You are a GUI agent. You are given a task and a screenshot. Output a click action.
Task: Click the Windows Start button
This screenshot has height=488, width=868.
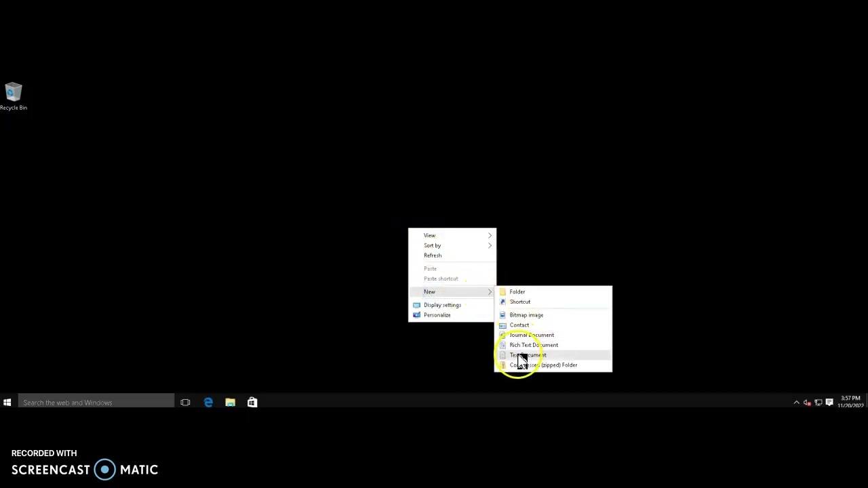point(7,403)
